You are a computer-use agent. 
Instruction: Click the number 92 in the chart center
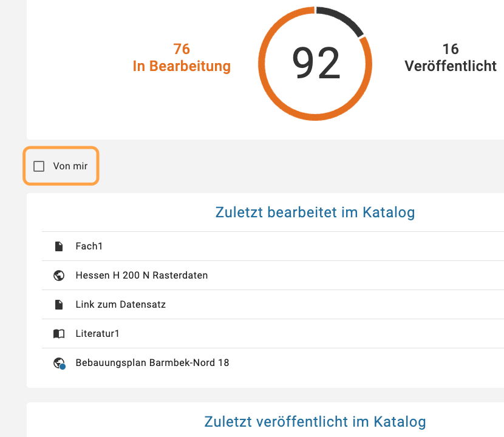(x=316, y=63)
